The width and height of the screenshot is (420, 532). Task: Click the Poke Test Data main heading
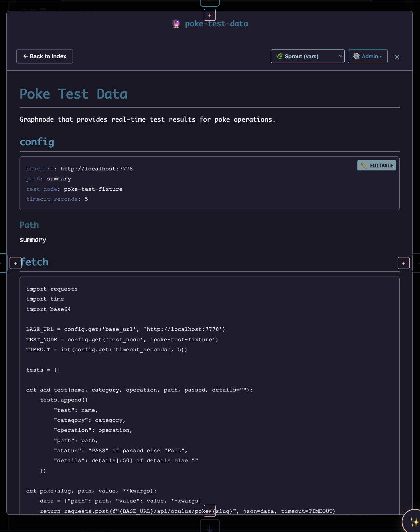[x=73, y=94]
